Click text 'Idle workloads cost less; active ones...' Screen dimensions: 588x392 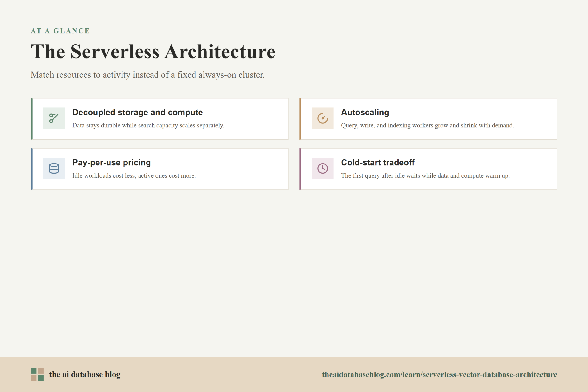point(134,175)
